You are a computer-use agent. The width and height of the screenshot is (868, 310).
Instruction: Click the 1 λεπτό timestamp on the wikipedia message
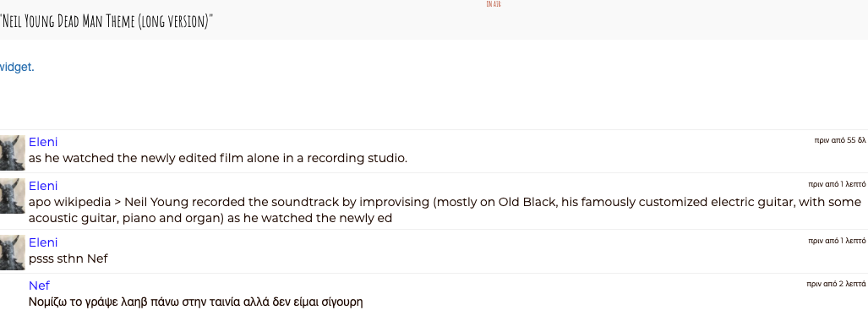[x=837, y=184]
